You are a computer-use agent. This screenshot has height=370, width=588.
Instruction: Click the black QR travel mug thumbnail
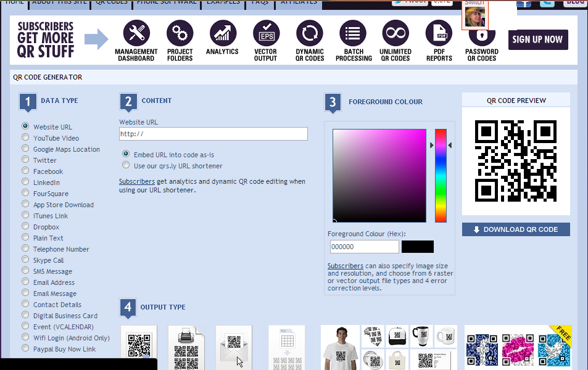(421, 336)
